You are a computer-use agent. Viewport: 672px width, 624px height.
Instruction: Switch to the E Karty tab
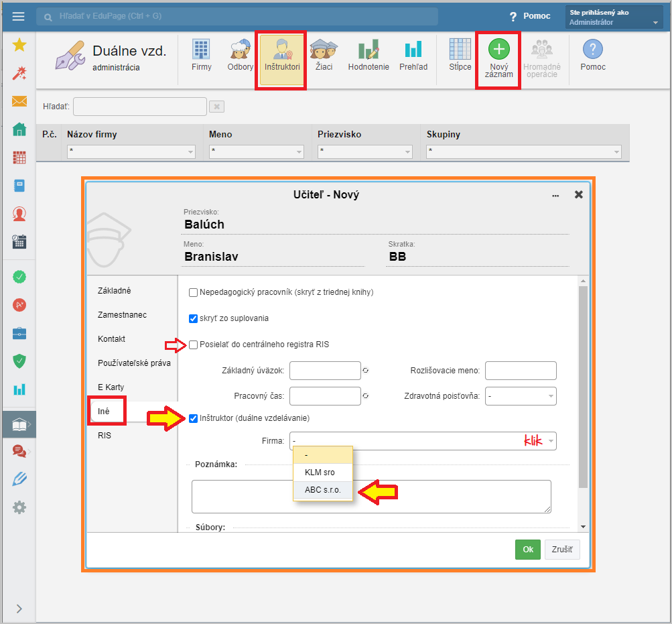(111, 387)
